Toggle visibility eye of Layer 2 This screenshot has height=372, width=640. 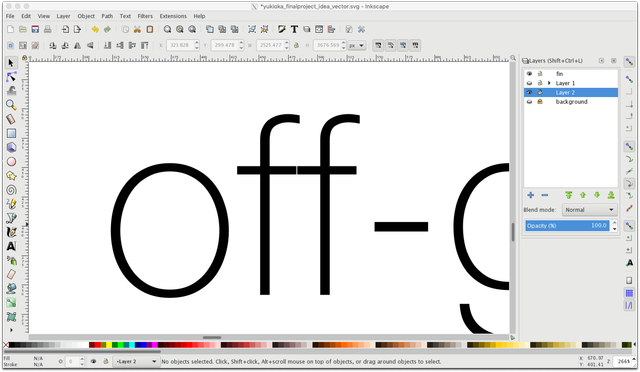pos(529,92)
